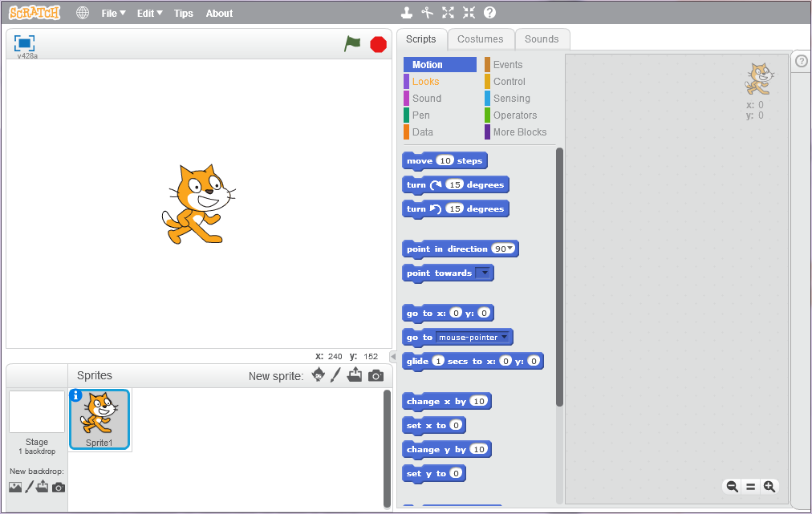The image size is (812, 514).
Task: Switch to the Costumes tab
Action: point(480,39)
